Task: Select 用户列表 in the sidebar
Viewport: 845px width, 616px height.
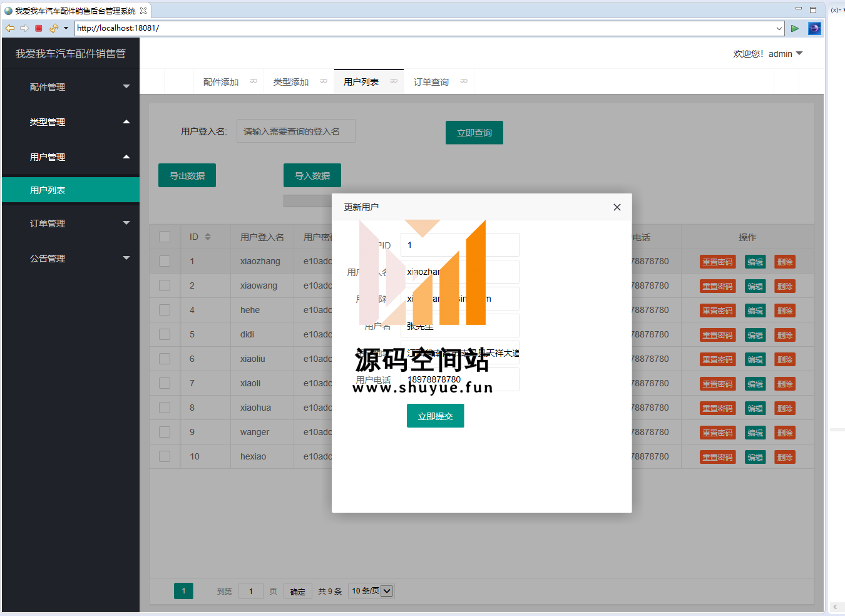Action: 71,190
